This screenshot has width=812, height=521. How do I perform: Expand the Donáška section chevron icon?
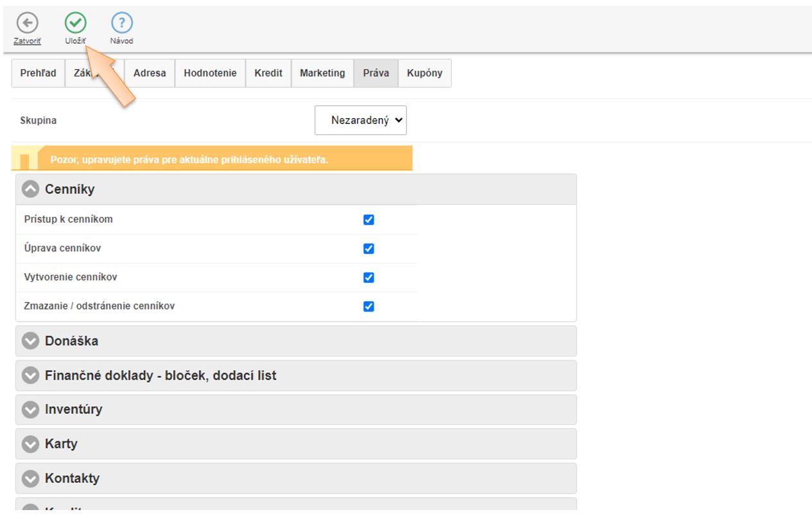pyautogui.click(x=30, y=341)
